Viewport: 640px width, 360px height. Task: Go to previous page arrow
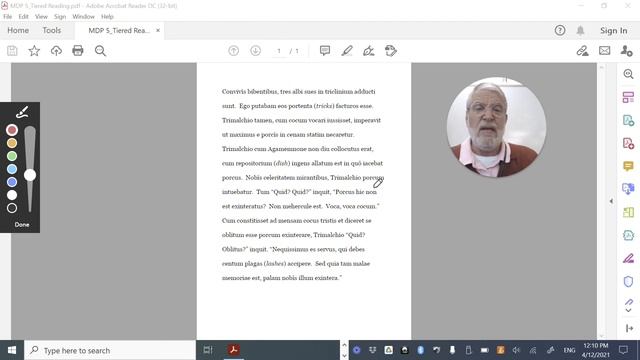[x=233, y=51]
